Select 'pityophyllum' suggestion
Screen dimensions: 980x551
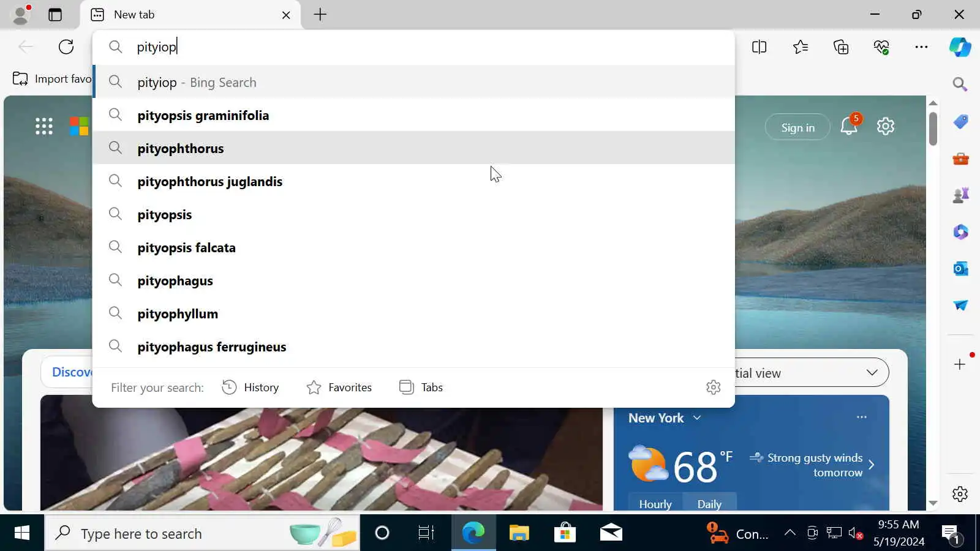point(413,313)
